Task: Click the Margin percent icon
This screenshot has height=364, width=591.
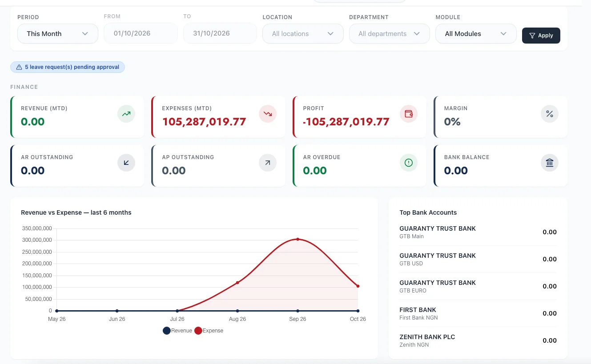Action: [550, 114]
